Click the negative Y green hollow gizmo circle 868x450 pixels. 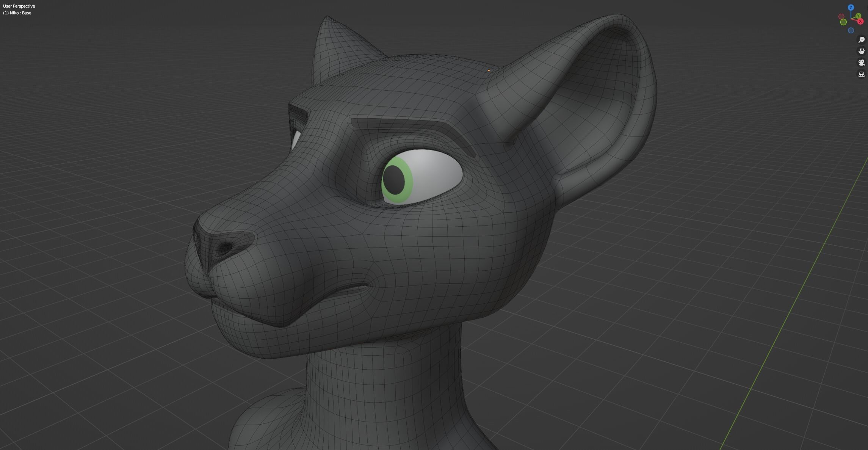coord(843,22)
